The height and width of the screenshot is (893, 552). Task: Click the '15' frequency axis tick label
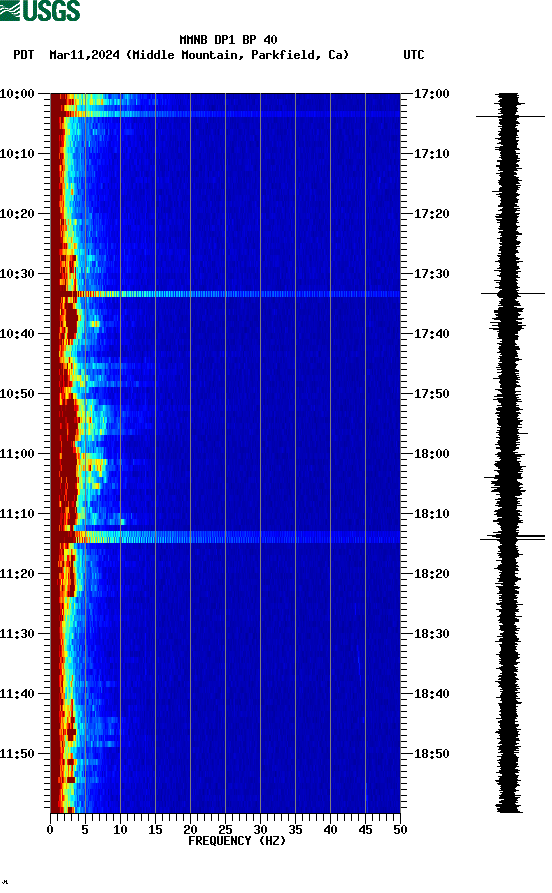click(156, 830)
